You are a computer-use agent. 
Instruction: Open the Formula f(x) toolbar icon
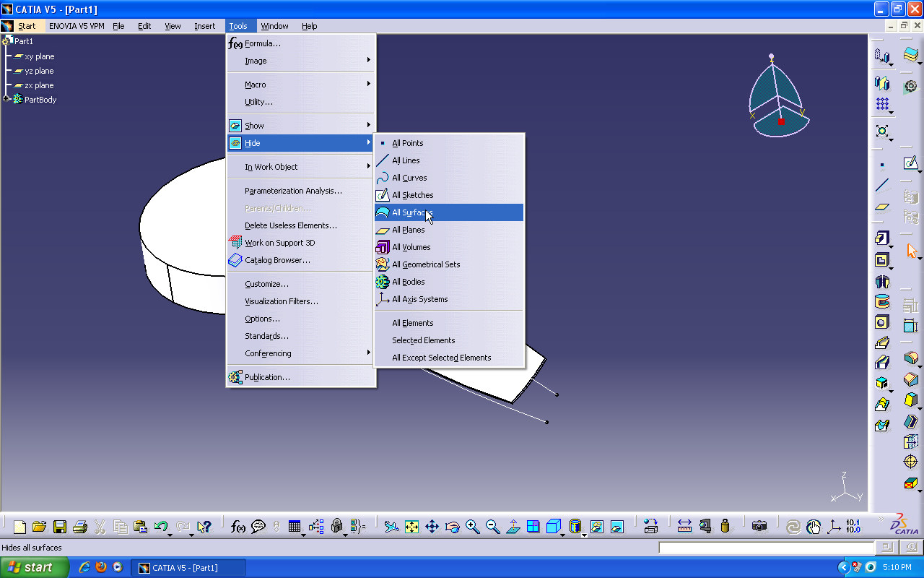[x=238, y=527]
